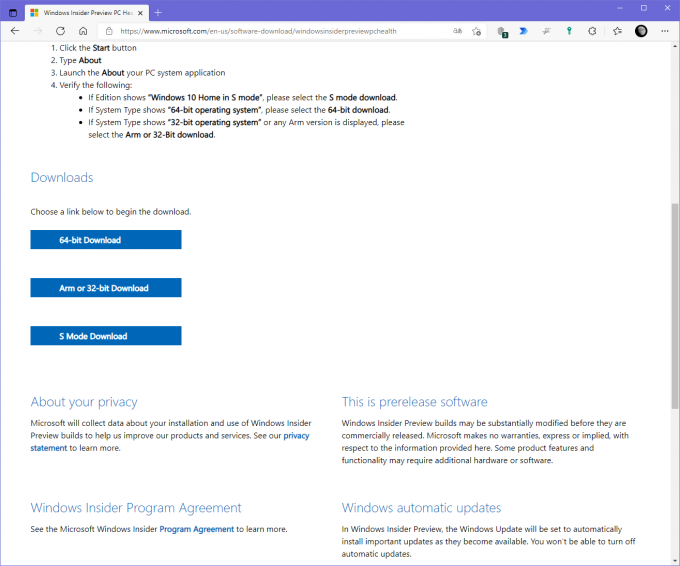Click the '64-bit operating system' bullet
The height and width of the screenshot is (566, 680).
click(x=239, y=110)
